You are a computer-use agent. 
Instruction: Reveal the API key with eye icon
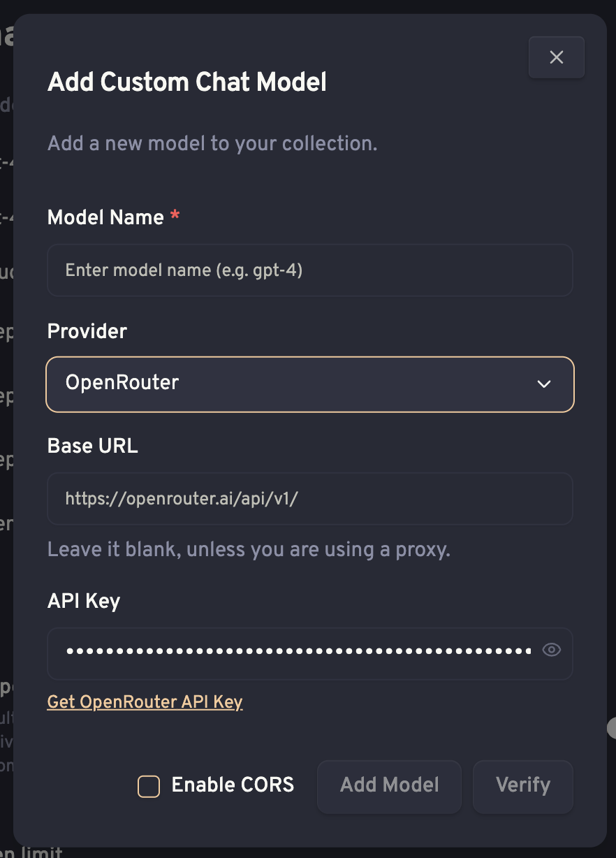pyautogui.click(x=552, y=650)
